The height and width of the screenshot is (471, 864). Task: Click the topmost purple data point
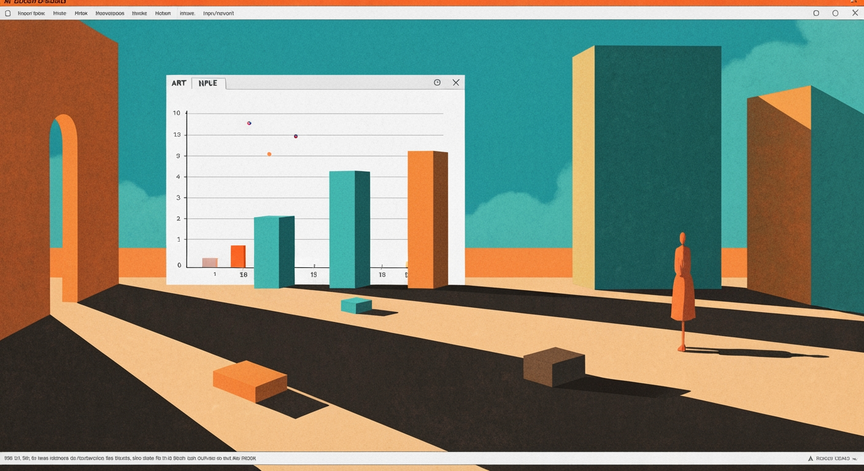[x=249, y=123]
